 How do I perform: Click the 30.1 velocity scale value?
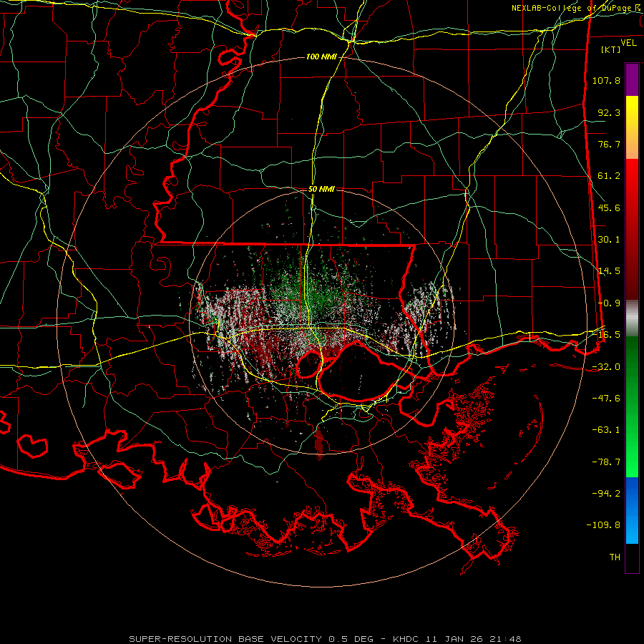tap(609, 240)
